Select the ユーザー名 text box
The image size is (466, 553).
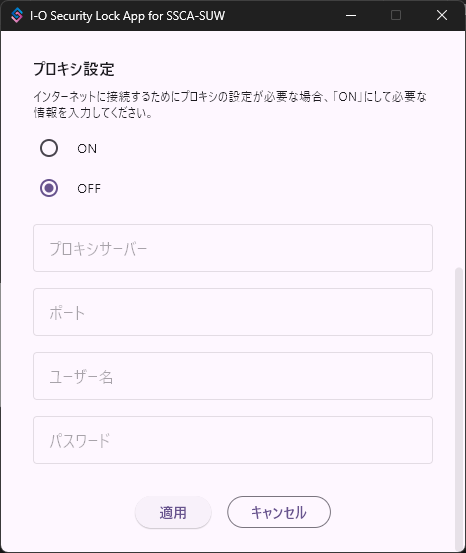tap(233, 376)
